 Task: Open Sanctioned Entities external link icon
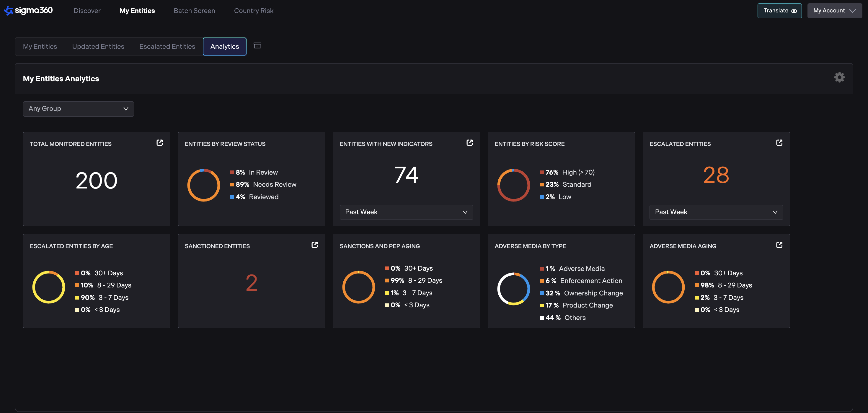314,245
